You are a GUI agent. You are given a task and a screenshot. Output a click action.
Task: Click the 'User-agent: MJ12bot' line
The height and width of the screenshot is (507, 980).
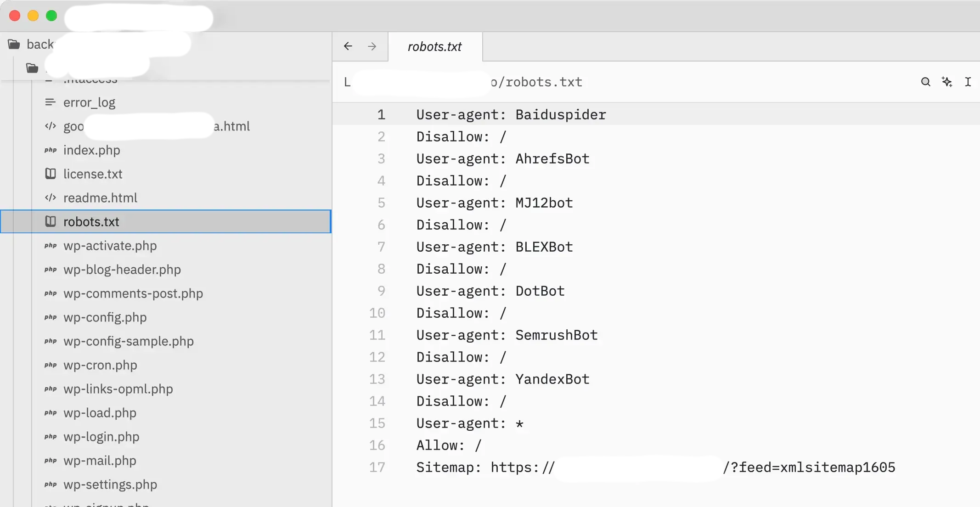[495, 203]
